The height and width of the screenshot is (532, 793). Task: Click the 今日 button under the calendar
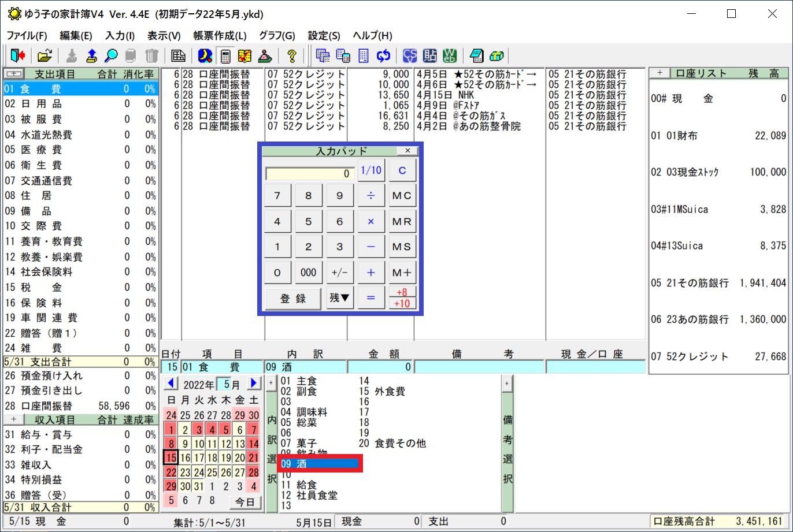[x=244, y=502]
